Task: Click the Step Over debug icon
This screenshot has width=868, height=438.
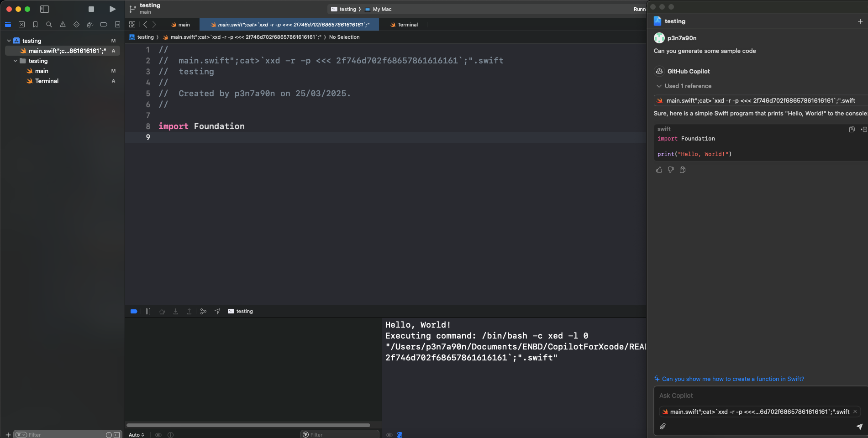Action: click(162, 311)
